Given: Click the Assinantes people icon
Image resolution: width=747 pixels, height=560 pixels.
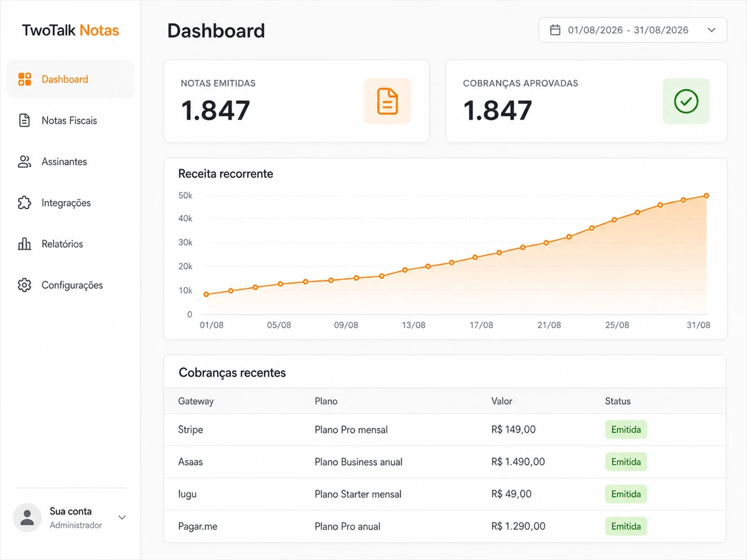Looking at the screenshot, I should 24,161.
